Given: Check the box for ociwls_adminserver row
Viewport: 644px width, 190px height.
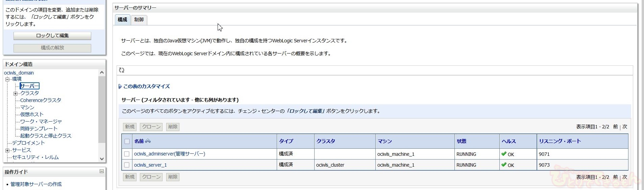Looking at the screenshot, I should pyautogui.click(x=127, y=154).
